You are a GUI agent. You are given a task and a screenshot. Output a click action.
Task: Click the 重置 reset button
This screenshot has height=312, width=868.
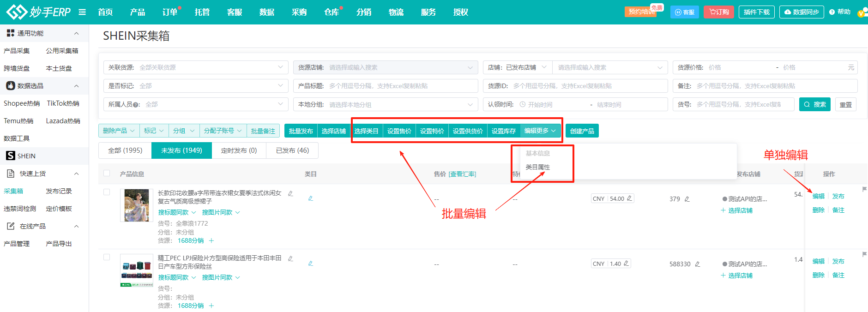tap(846, 104)
